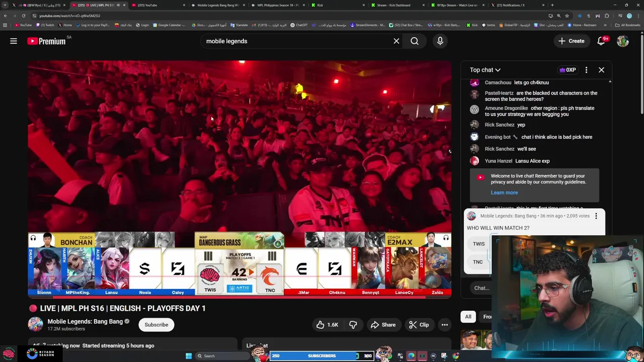Open the Windows Start menu
Screen dimensions: 644x362
(189, 356)
